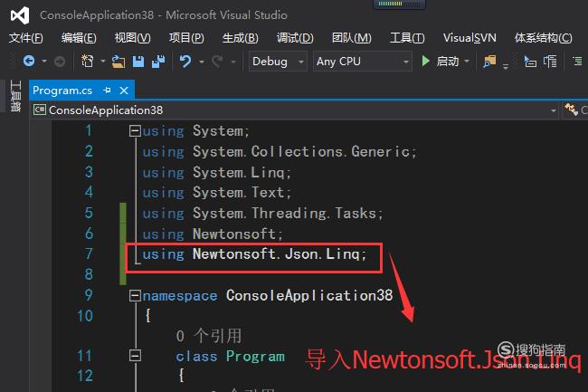
Task: Click the title bar progress indicator
Action: tap(399, 5)
